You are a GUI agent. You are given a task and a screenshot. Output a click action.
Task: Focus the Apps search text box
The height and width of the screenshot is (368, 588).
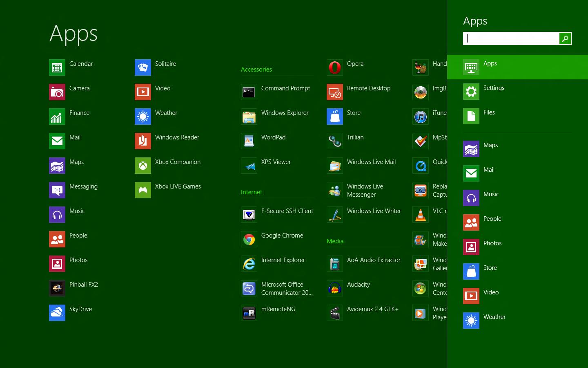[511, 38]
